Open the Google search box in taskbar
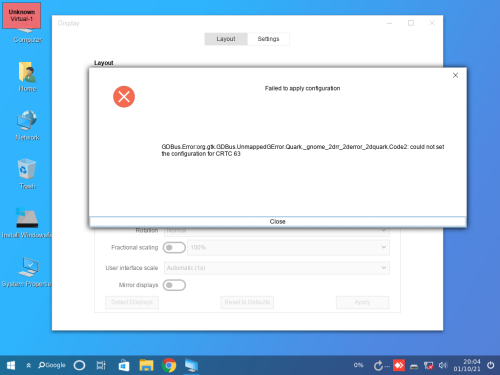 [x=52, y=365]
